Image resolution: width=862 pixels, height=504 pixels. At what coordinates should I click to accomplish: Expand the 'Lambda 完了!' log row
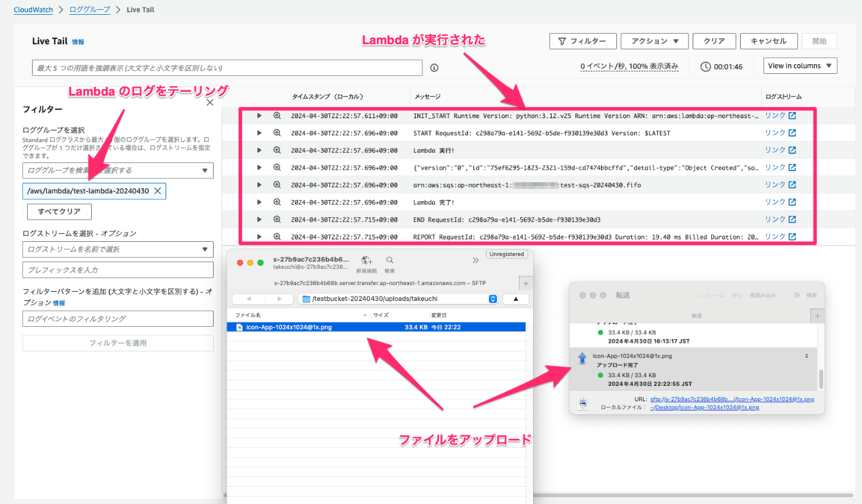point(259,202)
